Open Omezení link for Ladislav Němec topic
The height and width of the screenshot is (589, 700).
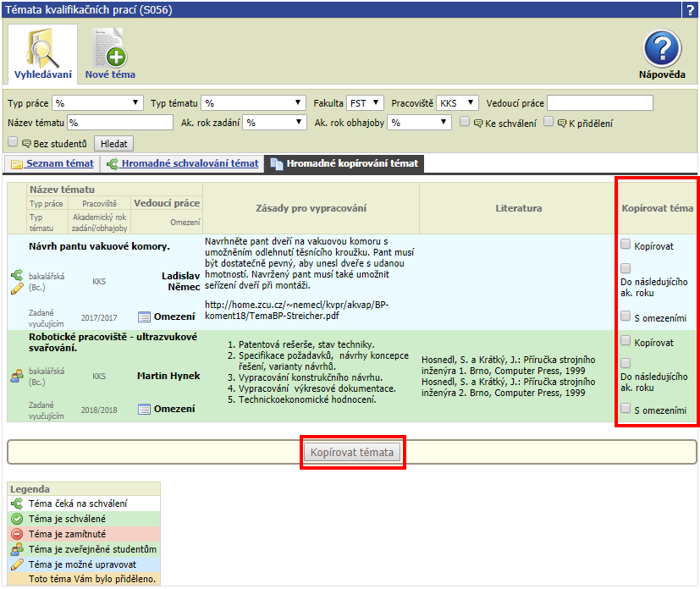(x=174, y=317)
